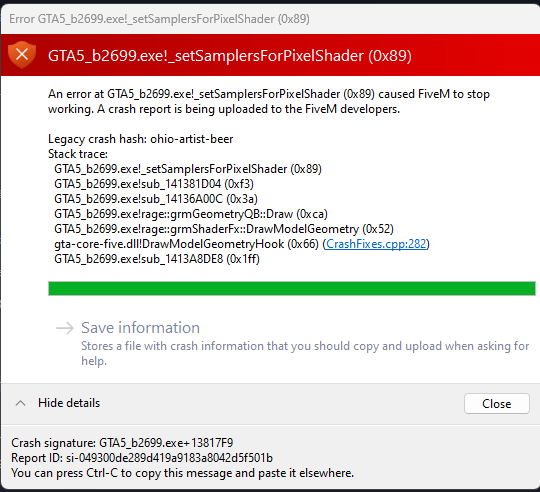The image size is (540, 492).
Task: Click the grmShaderFx::DrawModelGeometry stack entry
Action: [224, 229]
